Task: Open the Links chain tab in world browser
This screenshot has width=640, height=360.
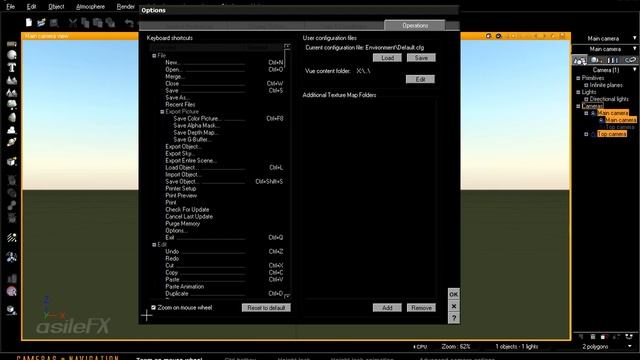Action: coord(630,60)
